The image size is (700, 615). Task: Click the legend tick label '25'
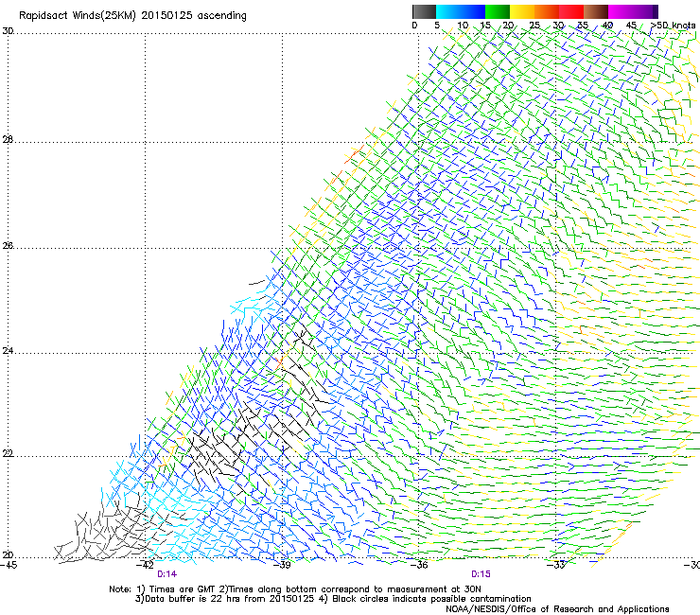[534, 26]
